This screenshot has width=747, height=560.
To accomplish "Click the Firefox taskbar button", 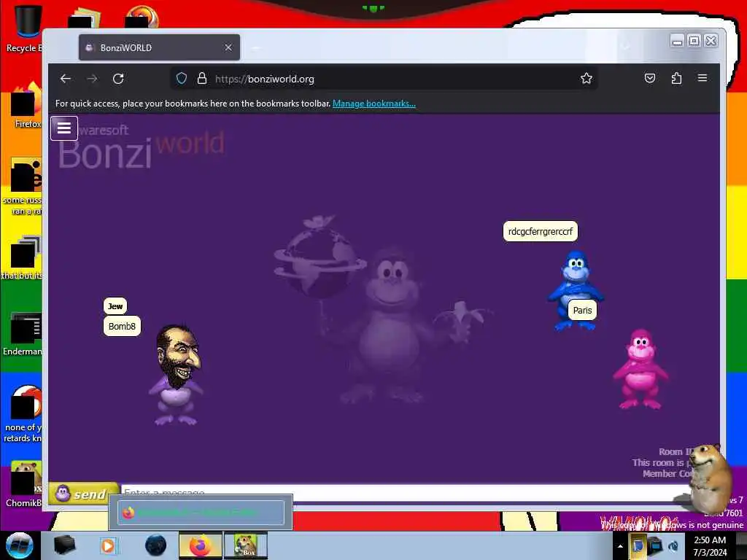I will (x=201, y=545).
